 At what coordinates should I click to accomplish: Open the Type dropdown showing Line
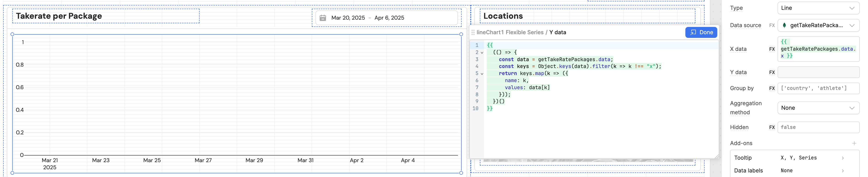point(818,8)
